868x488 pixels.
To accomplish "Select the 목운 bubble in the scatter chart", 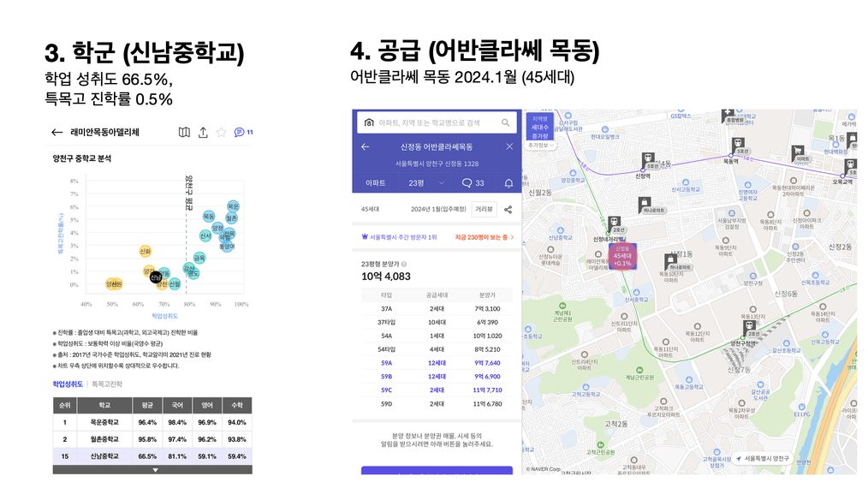I will click(233, 206).
